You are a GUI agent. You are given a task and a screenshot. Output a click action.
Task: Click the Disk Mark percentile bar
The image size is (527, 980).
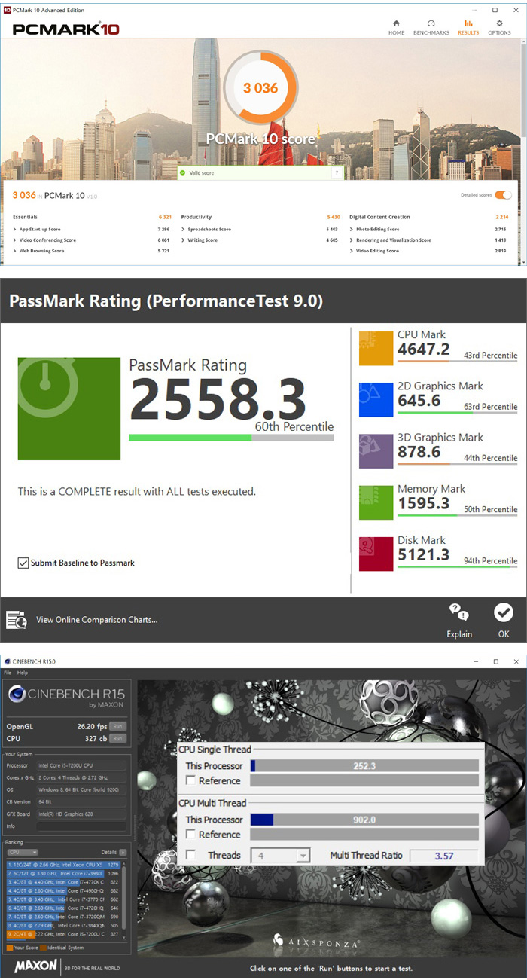[457, 566]
